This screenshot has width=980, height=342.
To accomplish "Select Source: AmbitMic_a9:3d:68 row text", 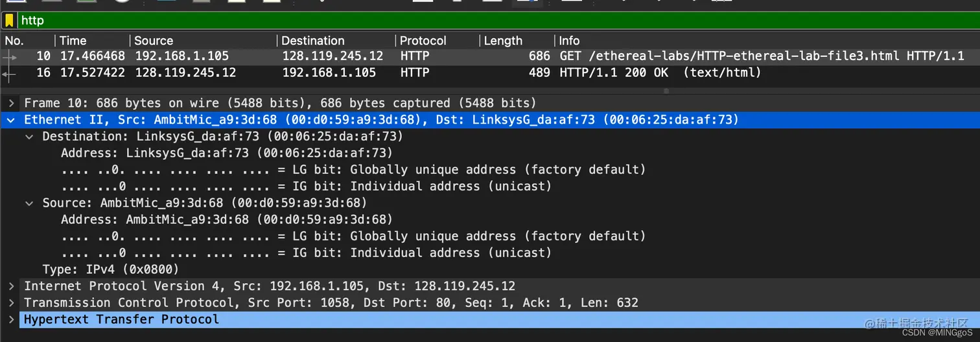I will pos(205,203).
